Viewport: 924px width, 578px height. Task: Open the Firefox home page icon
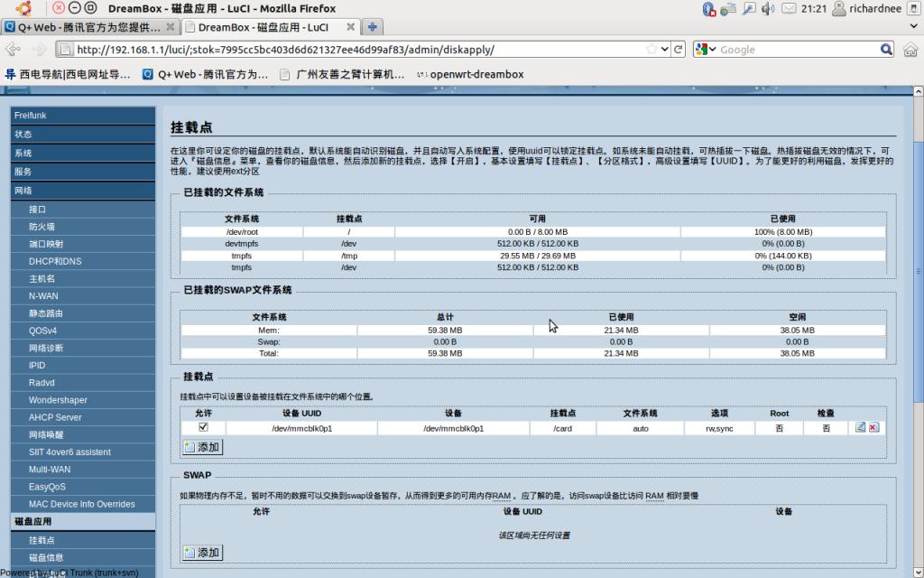point(910,50)
